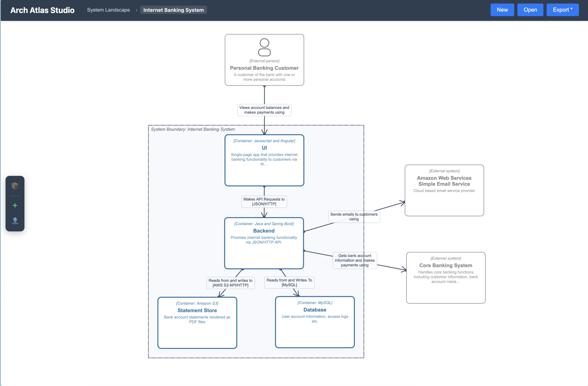Click the Export button

(562, 10)
